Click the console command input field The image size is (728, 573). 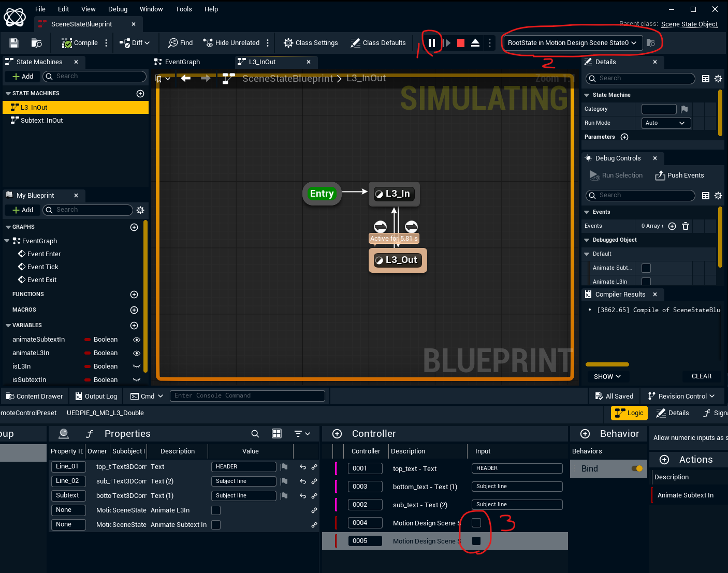247,396
